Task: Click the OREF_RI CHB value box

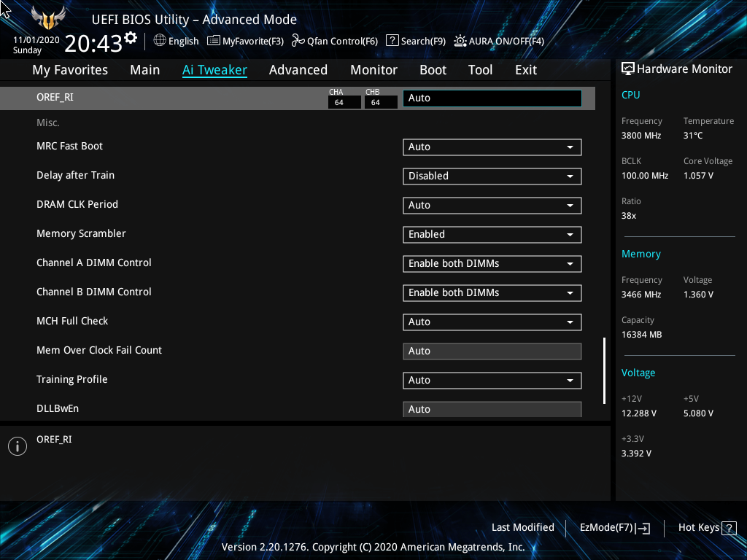Action: point(381,102)
